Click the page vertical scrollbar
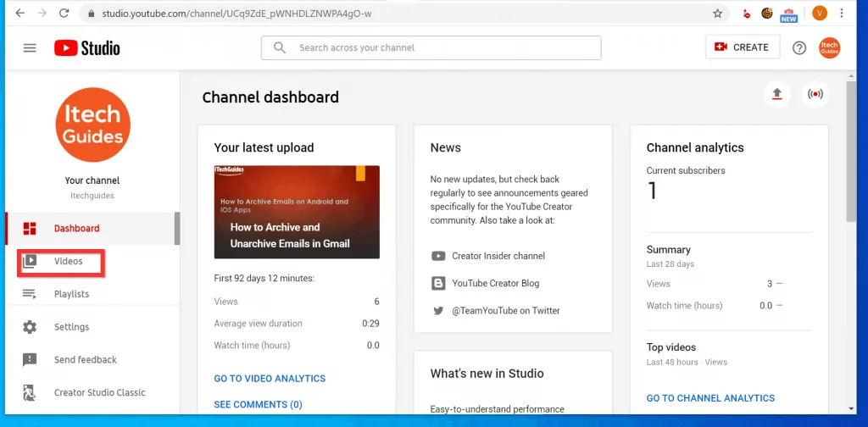 point(851,151)
